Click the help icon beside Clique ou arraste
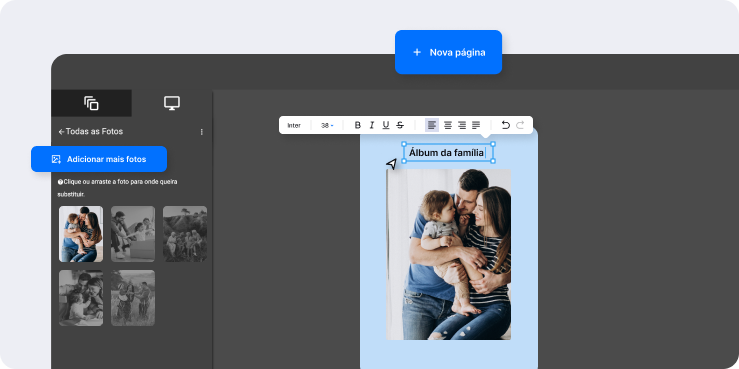 point(60,182)
